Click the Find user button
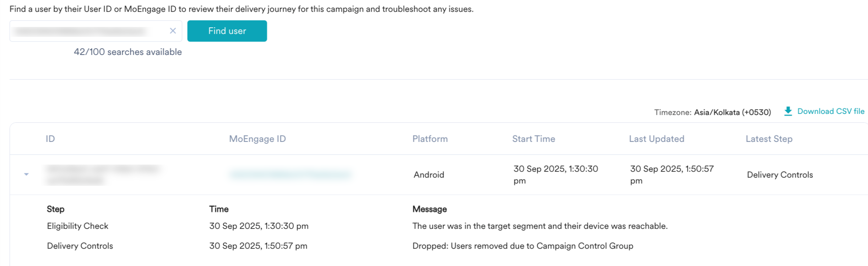The width and height of the screenshot is (868, 266). point(227,31)
